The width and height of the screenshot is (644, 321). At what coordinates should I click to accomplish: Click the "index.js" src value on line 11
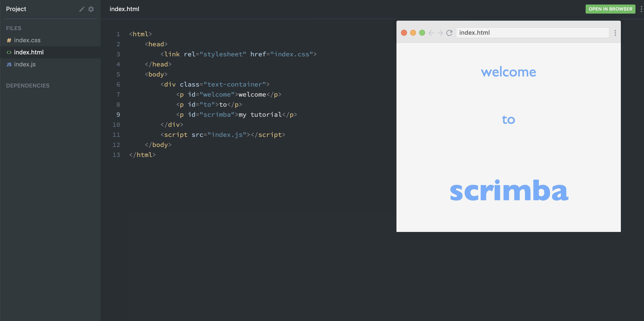point(227,135)
